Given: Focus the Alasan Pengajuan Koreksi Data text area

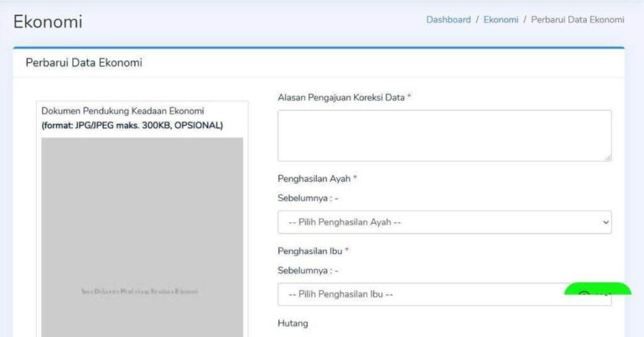Looking at the screenshot, I should click(x=444, y=135).
